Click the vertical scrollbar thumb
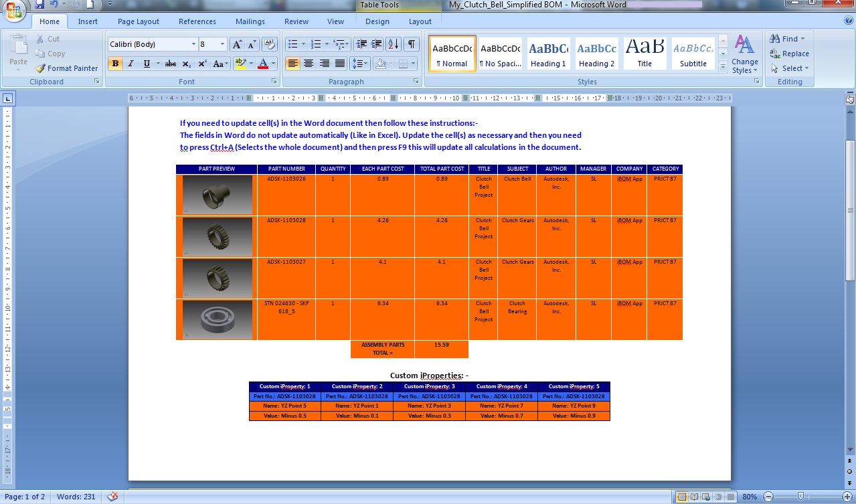 (850, 209)
